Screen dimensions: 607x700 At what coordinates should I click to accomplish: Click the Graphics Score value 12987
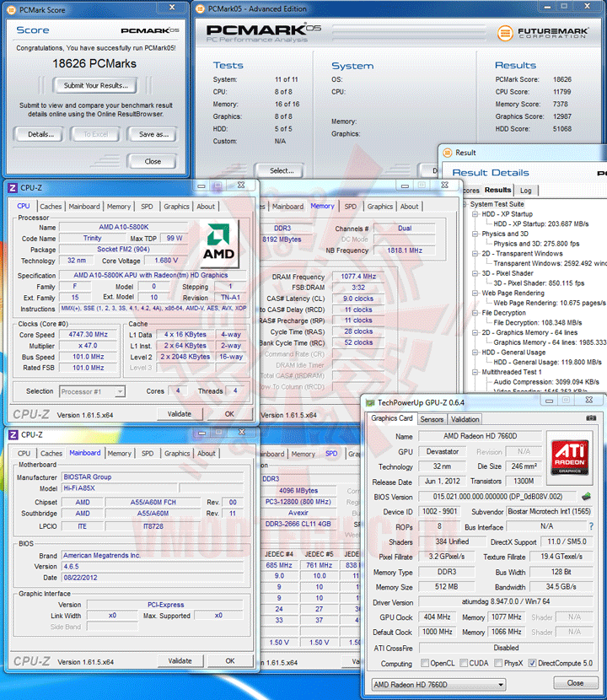(x=562, y=116)
